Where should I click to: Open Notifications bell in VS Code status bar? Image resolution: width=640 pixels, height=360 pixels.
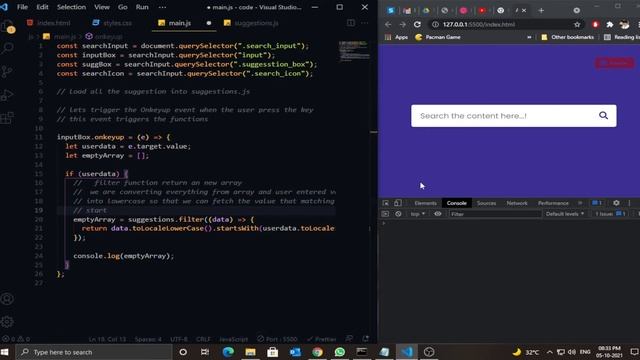pos(365,339)
